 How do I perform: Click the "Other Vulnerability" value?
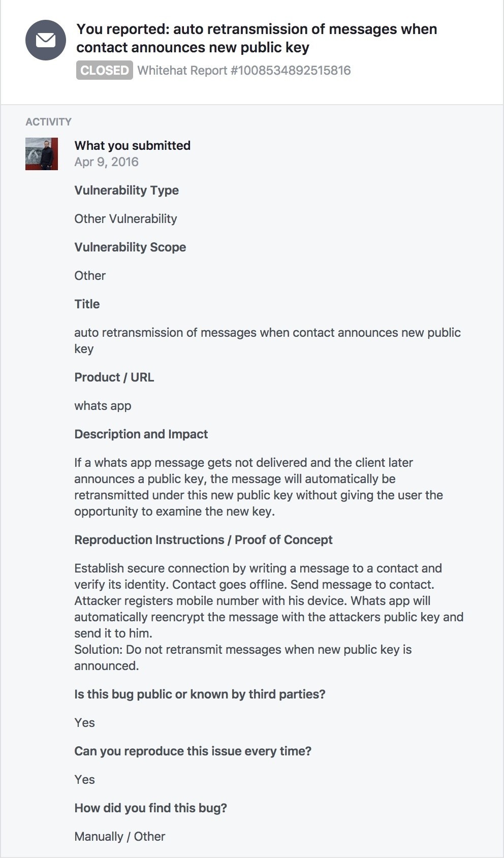pos(125,218)
